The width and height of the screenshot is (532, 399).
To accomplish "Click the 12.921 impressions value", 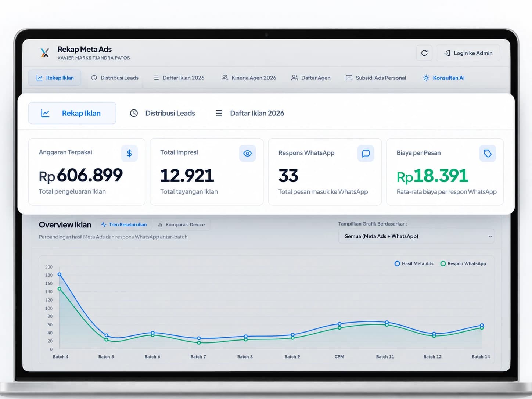I will click(x=187, y=176).
